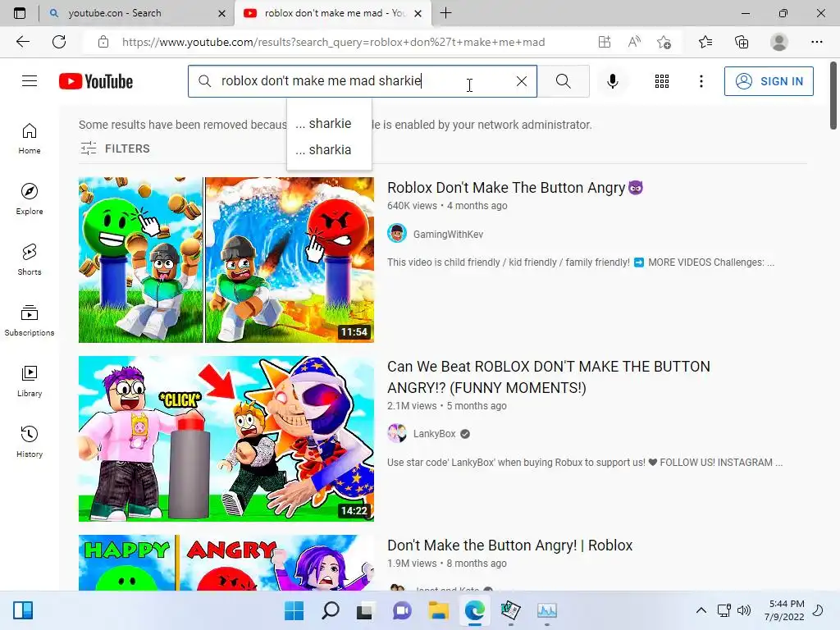Open the Widgets icon on taskbar
This screenshot has width=840, height=630.
point(22,610)
